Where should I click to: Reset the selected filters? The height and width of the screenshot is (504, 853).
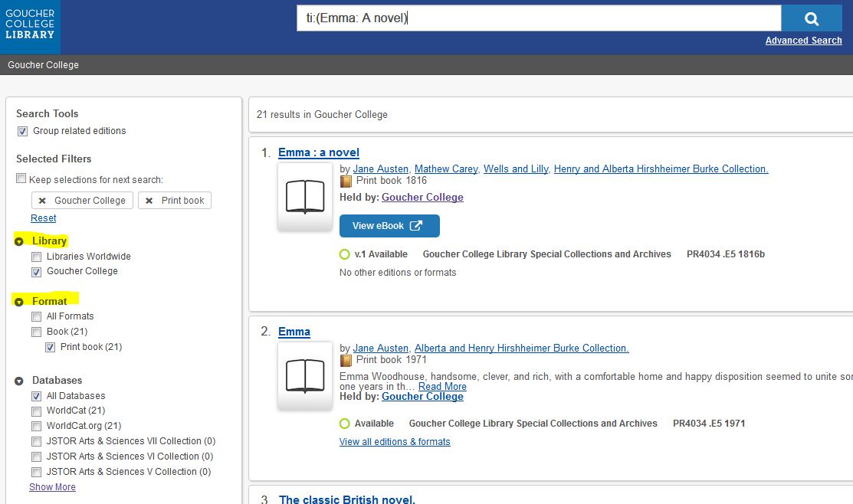(44, 218)
